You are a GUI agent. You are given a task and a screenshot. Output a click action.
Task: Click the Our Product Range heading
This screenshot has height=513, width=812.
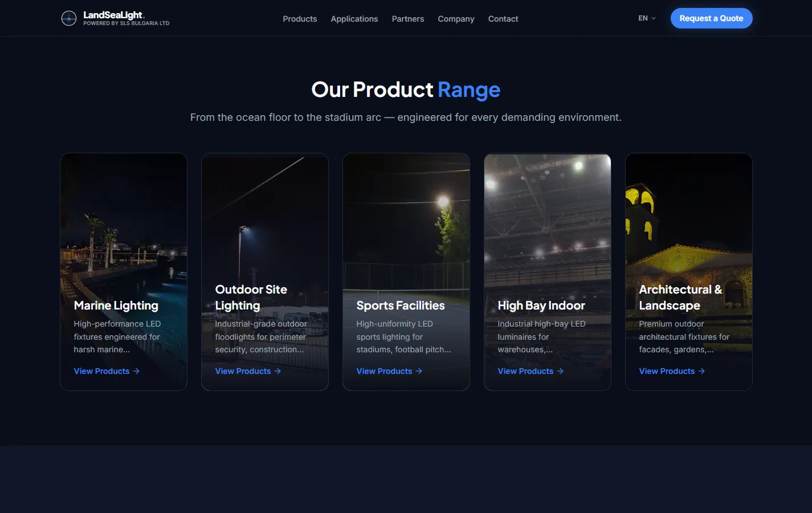(406, 89)
